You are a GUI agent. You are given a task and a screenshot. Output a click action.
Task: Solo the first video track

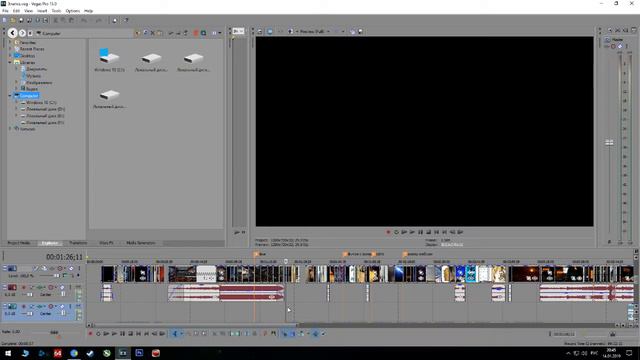click(78, 268)
